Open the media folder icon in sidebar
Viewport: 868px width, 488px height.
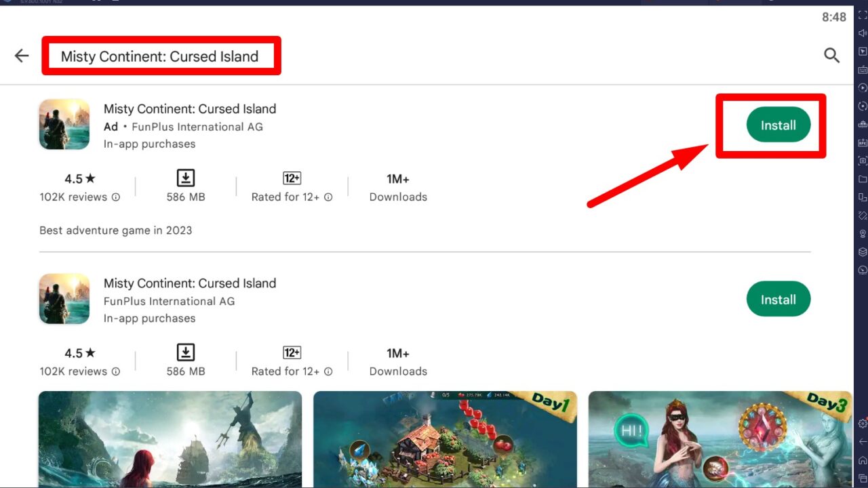click(863, 179)
